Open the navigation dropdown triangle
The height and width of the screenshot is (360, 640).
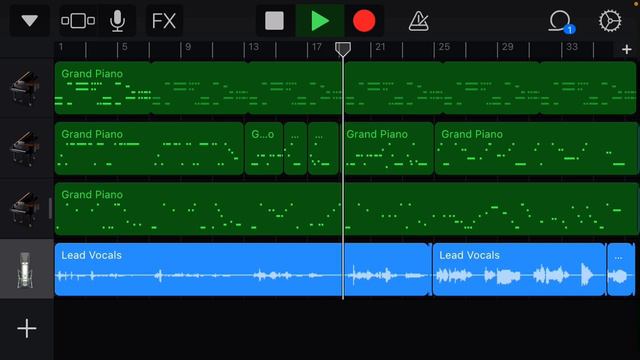[30, 20]
